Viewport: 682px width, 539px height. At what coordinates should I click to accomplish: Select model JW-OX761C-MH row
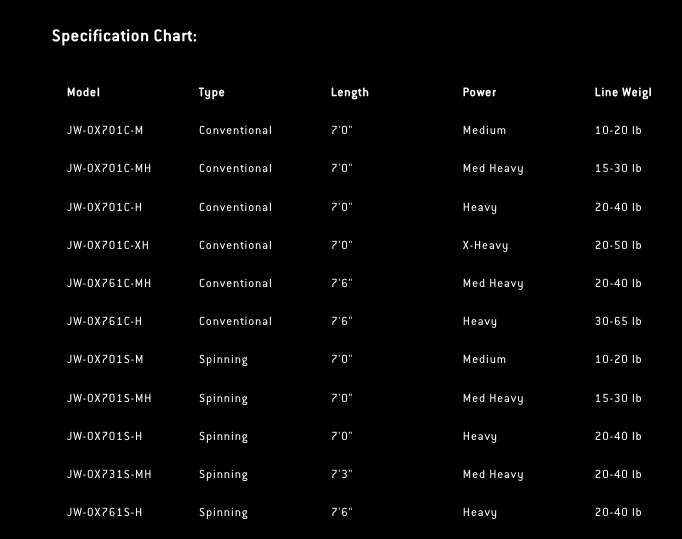[x=109, y=283]
